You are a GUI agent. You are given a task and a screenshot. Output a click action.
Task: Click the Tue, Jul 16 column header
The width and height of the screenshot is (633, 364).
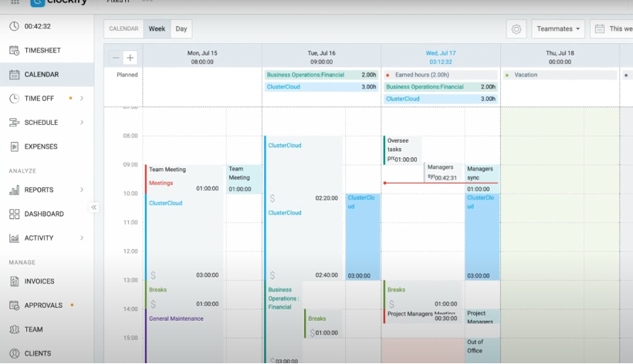(x=321, y=57)
